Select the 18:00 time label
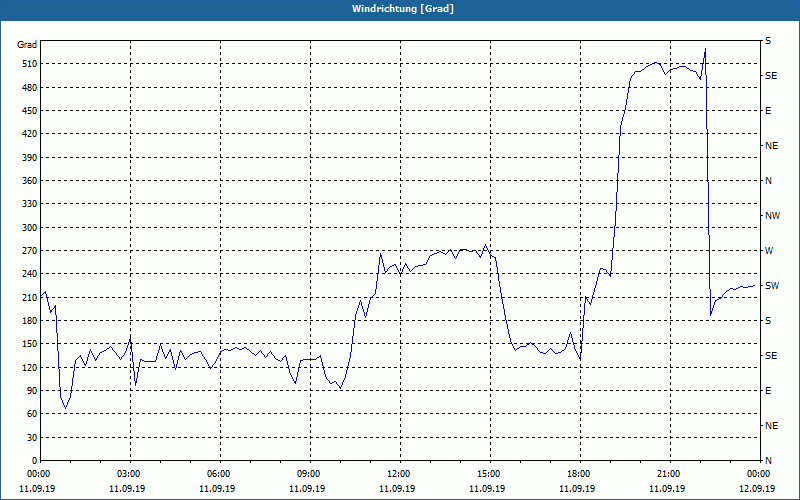 point(580,473)
